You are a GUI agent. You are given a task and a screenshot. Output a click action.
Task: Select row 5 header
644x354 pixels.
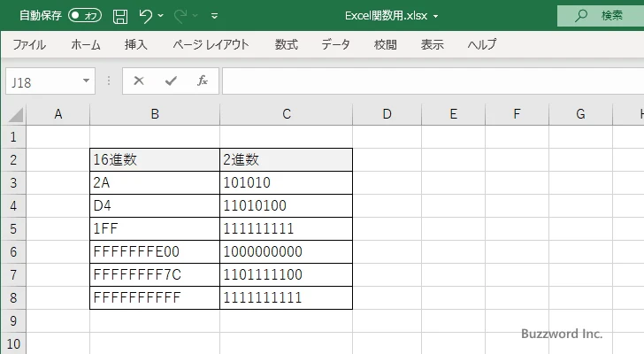tap(13, 229)
